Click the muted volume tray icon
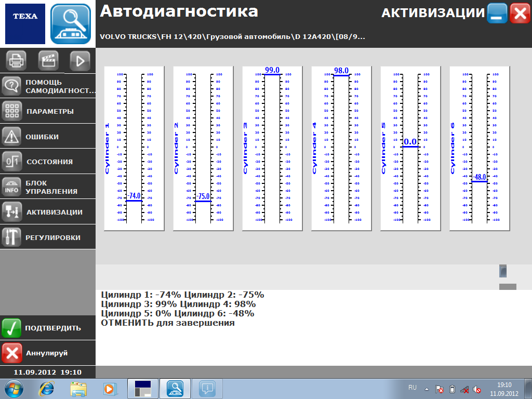Screen dimensions: 532x399 pyautogui.click(x=477, y=390)
